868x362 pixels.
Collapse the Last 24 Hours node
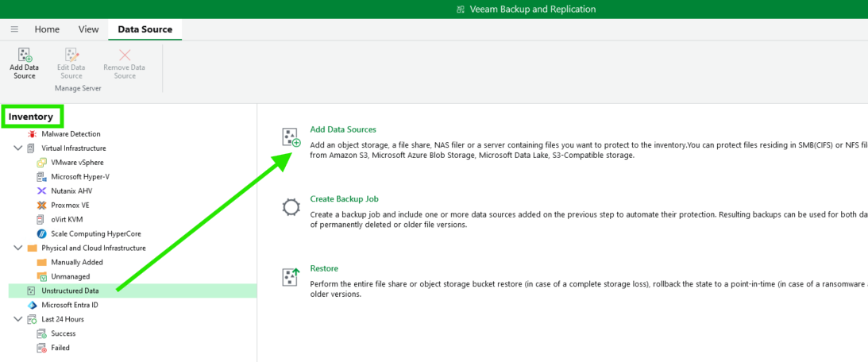click(18, 319)
